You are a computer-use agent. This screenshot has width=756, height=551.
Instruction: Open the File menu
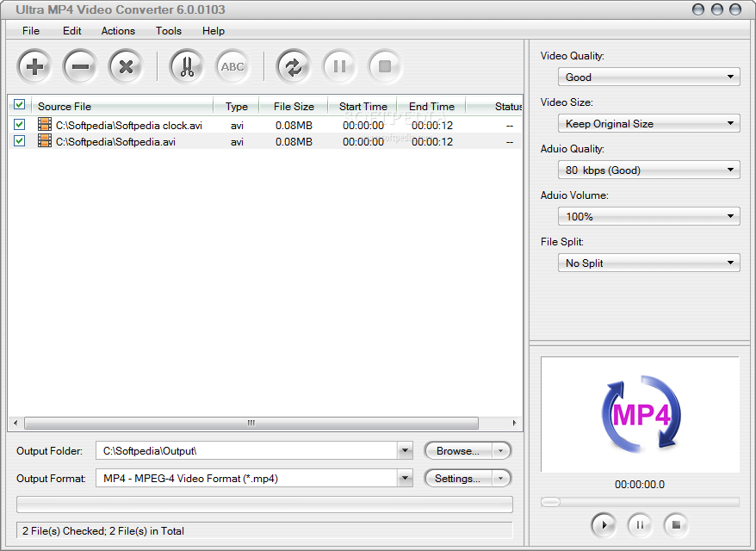[31, 31]
